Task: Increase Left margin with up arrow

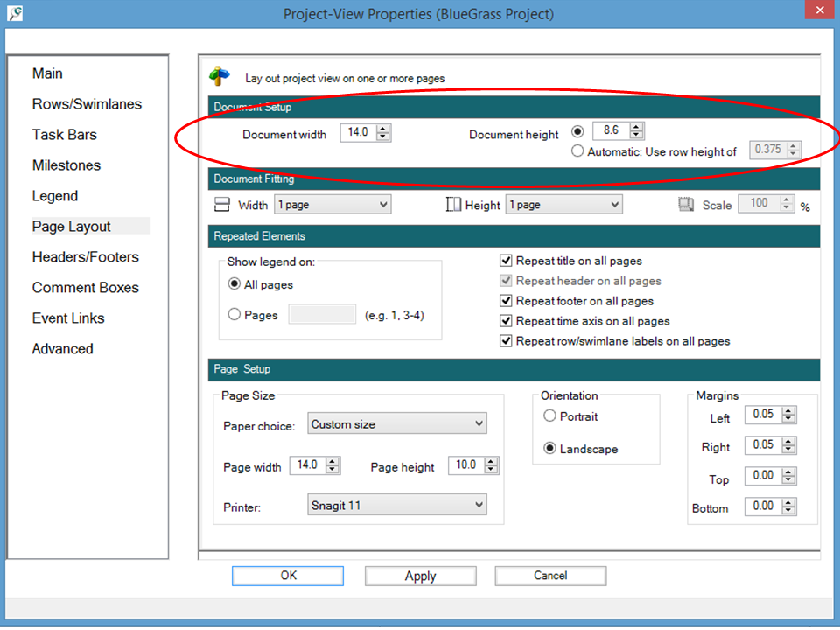Action: click(788, 411)
